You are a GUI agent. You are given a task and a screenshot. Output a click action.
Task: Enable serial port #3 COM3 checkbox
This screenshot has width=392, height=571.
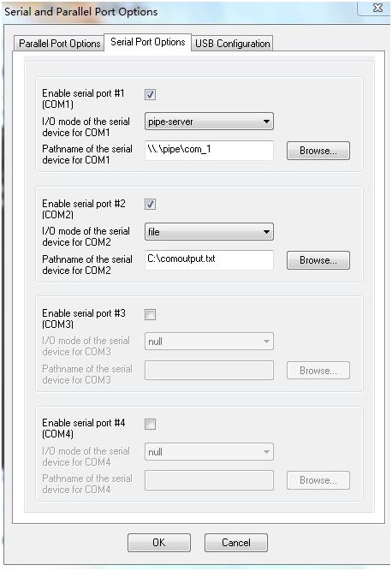coord(150,314)
